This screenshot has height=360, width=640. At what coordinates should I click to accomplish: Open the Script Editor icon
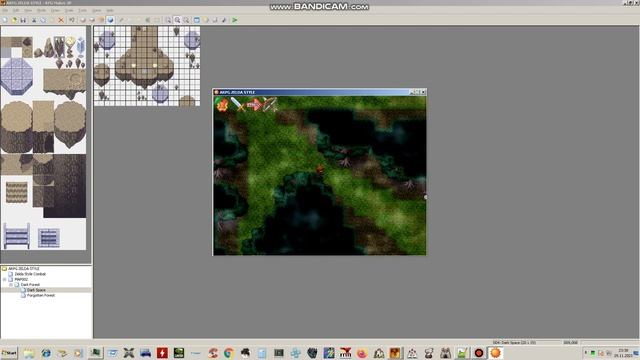215,20
